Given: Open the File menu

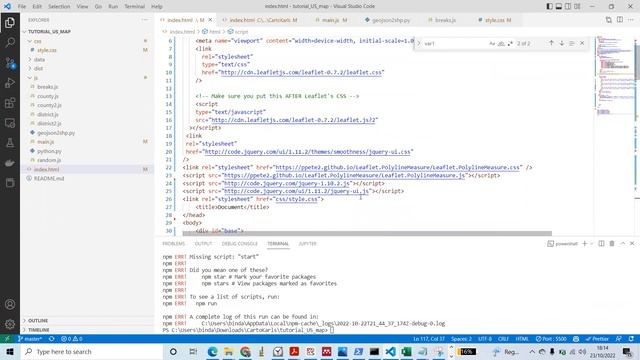Looking at the screenshot, I should (x=22, y=6).
